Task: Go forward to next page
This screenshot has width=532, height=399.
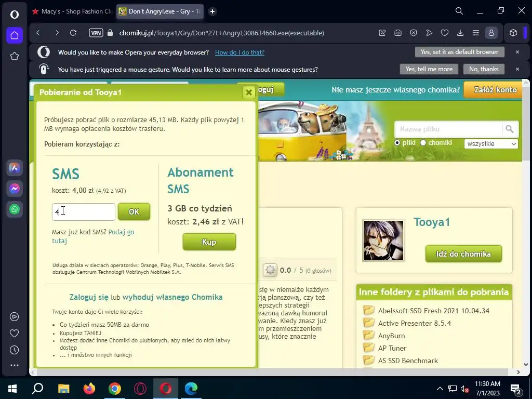Action: click(x=57, y=33)
